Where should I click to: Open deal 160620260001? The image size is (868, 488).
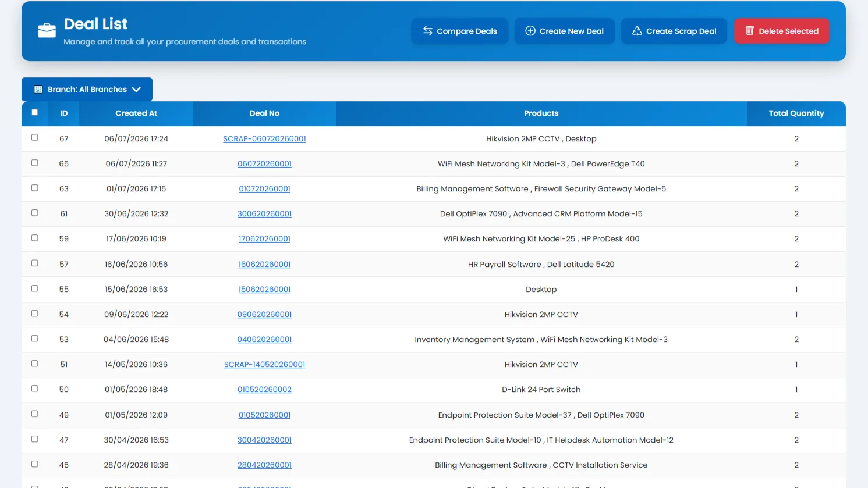(264, 265)
